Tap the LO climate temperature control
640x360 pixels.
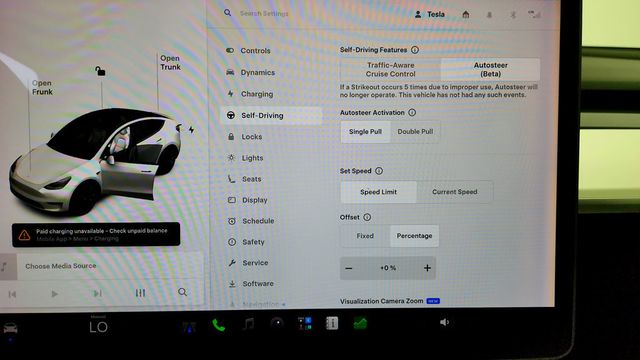click(98, 327)
